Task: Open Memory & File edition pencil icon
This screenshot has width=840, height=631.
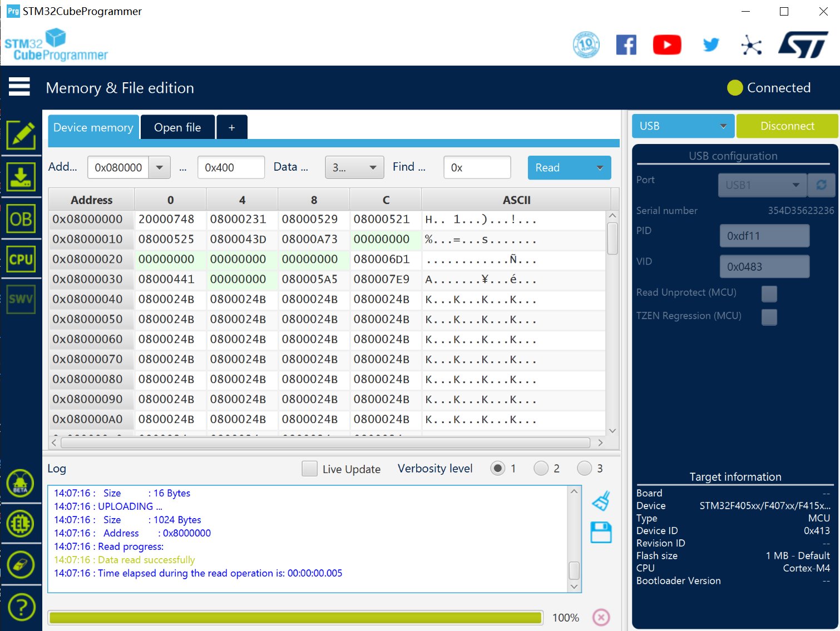Action: pos(21,135)
